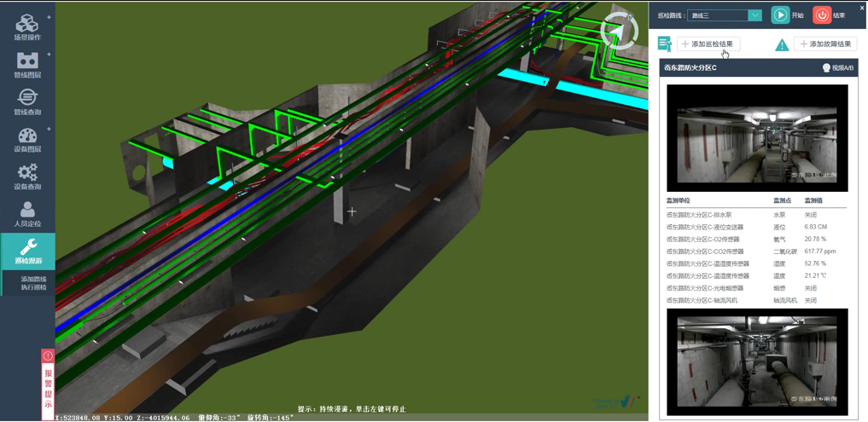Select the 巡检漫游 inspection roaming wrench icon
The height and width of the screenshot is (422, 868).
coord(27,248)
